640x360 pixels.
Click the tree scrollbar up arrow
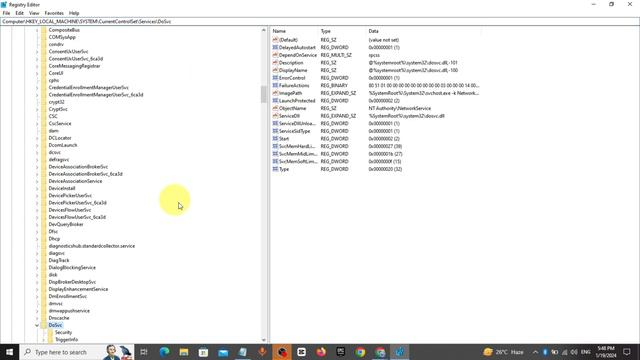pyautogui.click(x=264, y=30)
